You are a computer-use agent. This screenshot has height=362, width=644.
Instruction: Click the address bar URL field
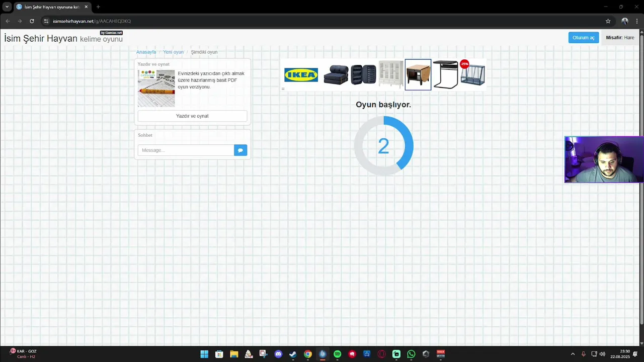click(322, 21)
